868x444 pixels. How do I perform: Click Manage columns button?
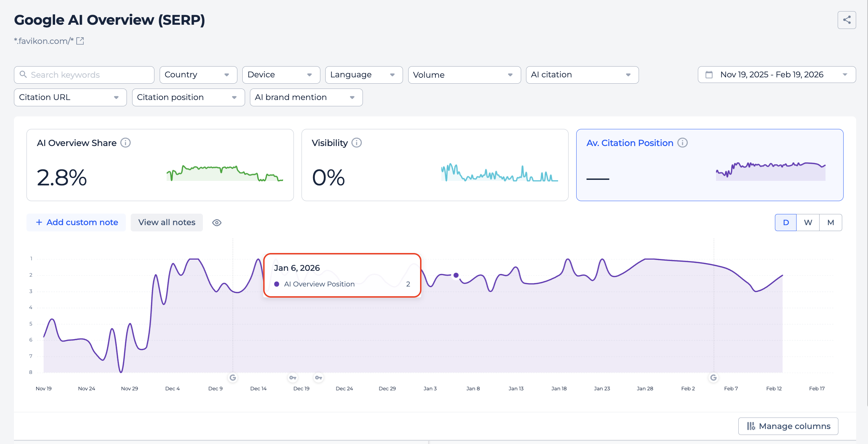788,426
